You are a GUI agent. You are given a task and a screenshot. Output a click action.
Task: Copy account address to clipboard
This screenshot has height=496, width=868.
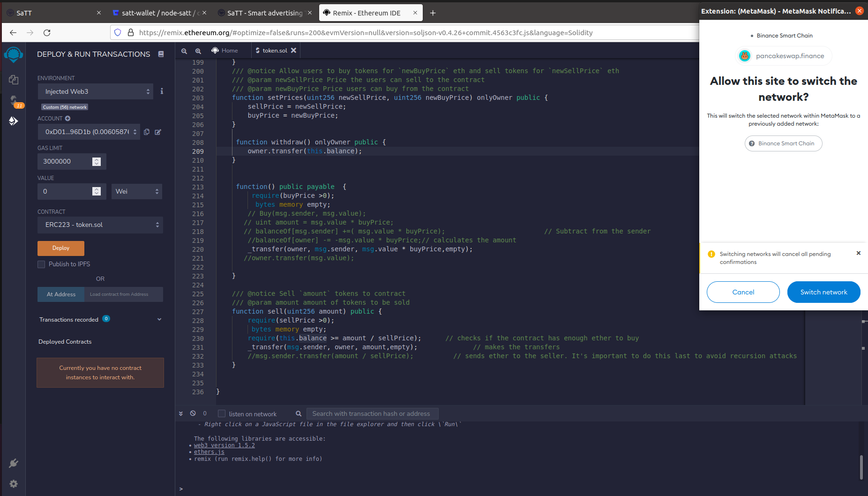[x=147, y=132]
